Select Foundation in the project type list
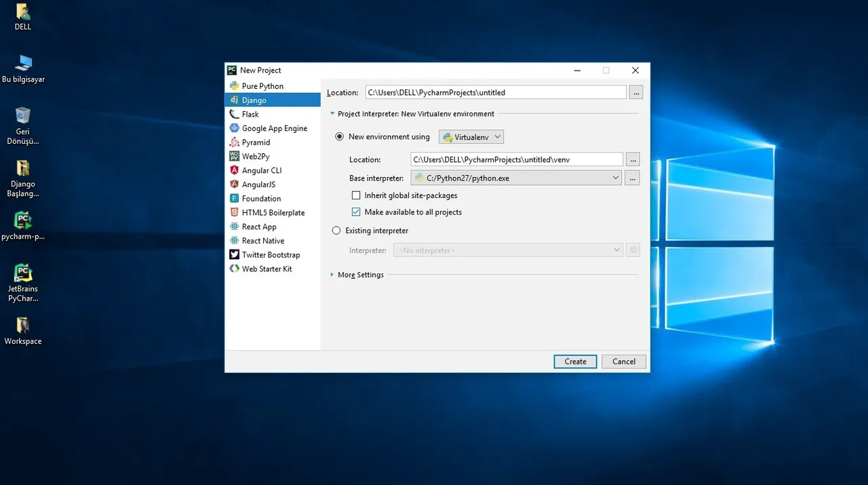This screenshot has height=485, width=868. tap(273, 199)
